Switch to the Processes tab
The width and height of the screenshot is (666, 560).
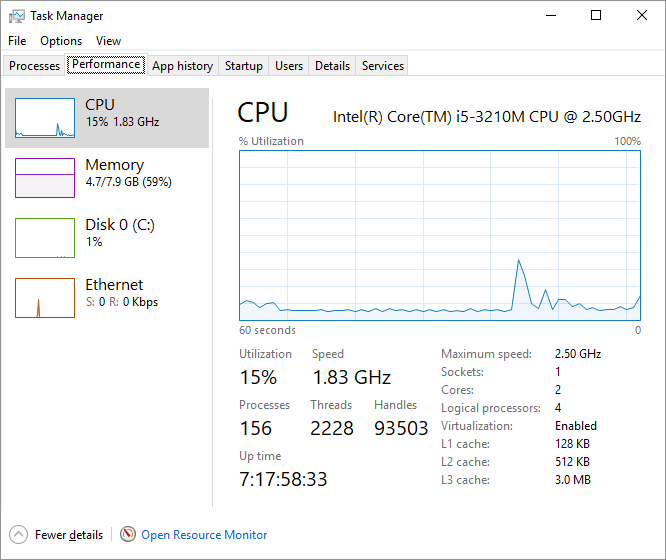pos(34,66)
